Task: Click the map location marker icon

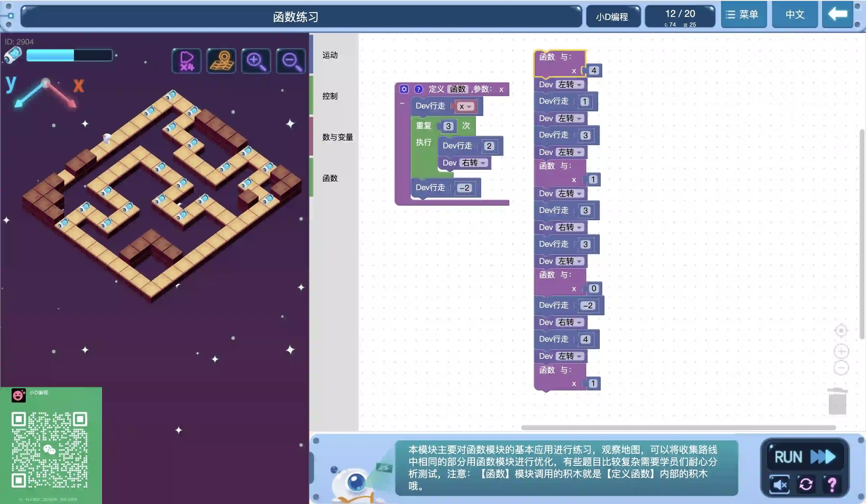Action: click(221, 61)
